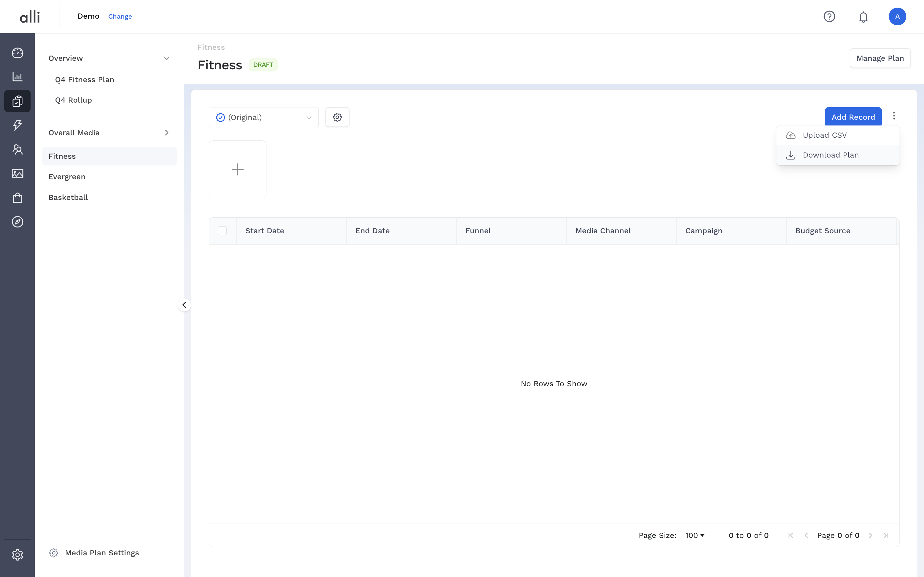Click the Add Record button
This screenshot has width=924, height=577.
[853, 116]
